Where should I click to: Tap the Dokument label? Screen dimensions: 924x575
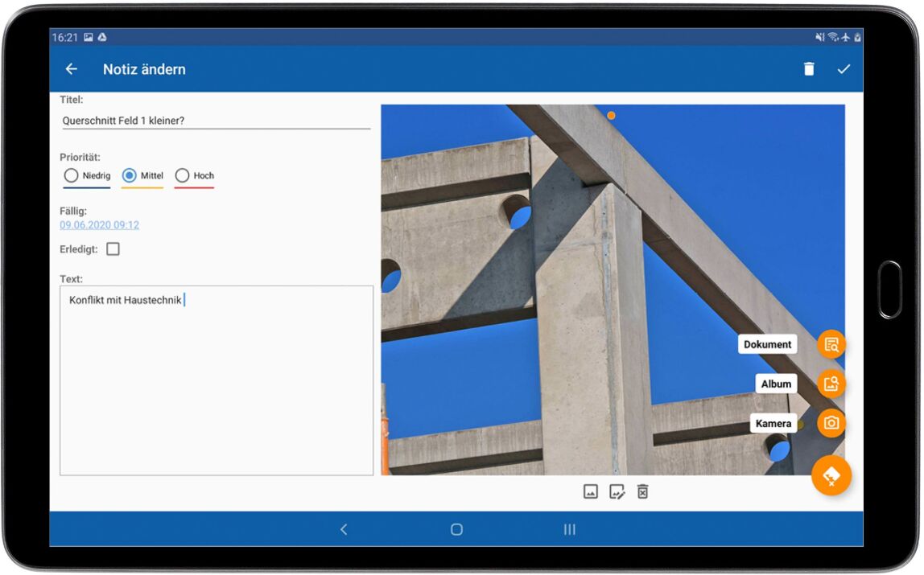(x=767, y=345)
